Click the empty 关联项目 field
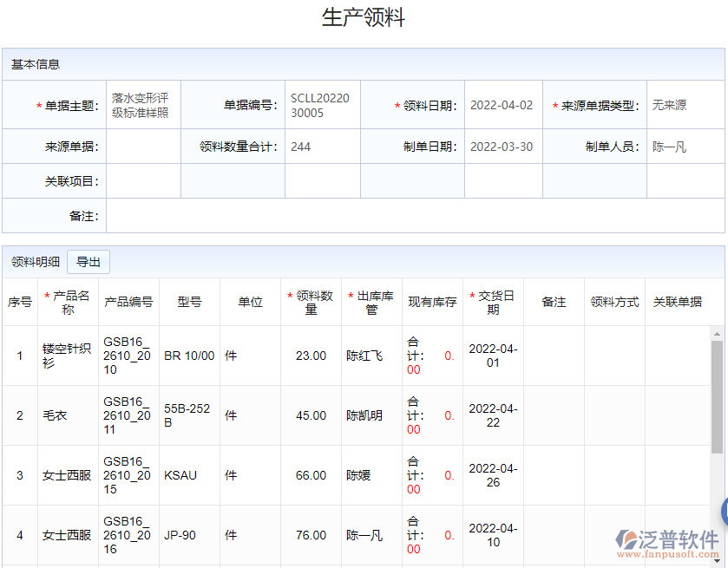The image size is (728, 568). [x=141, y=180]
